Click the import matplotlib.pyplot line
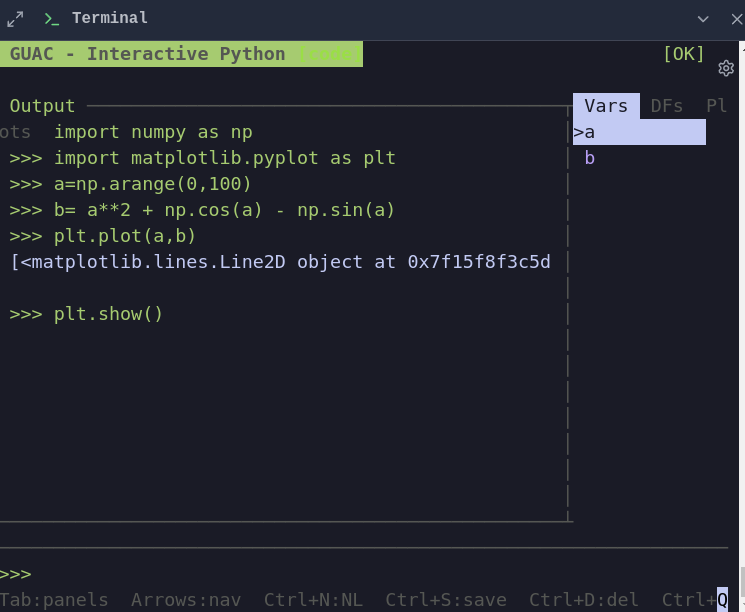 (x=202, y=158)
